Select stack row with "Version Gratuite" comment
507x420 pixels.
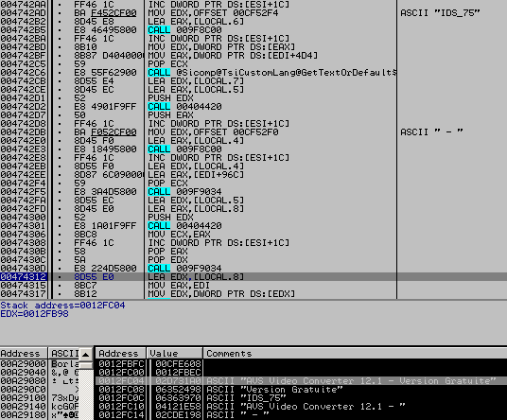tap(301, 390)
